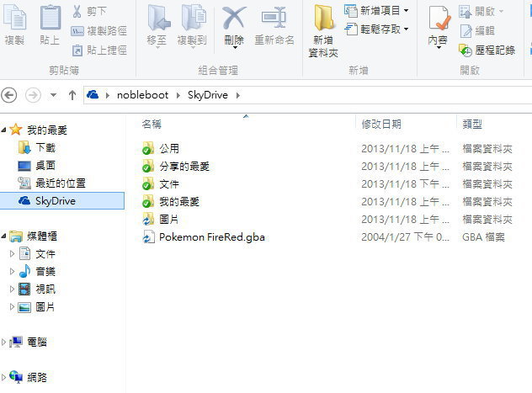Expand the chevron after nobleboot breadcrumb

coord(178,95)
